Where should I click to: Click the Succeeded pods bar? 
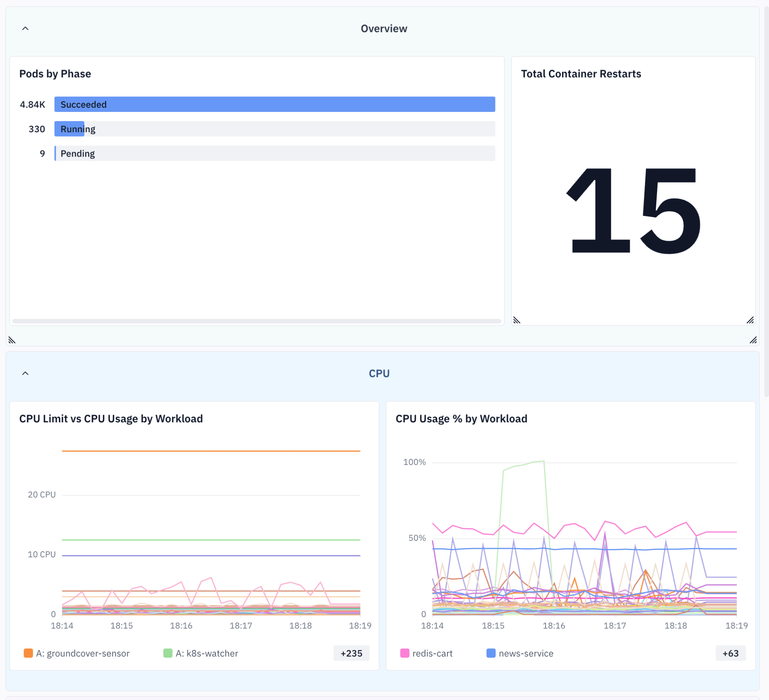[x=275, y=104]
